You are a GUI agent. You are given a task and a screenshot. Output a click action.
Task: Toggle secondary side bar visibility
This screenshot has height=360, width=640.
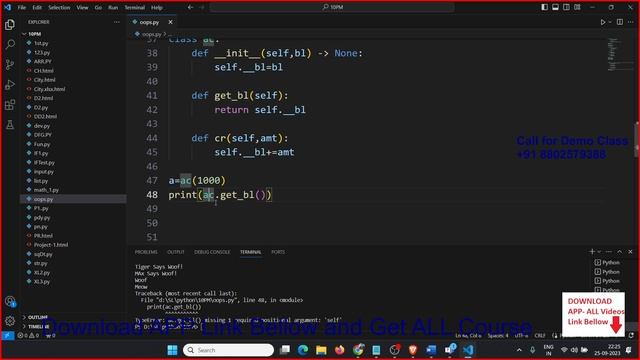[566, 7]
